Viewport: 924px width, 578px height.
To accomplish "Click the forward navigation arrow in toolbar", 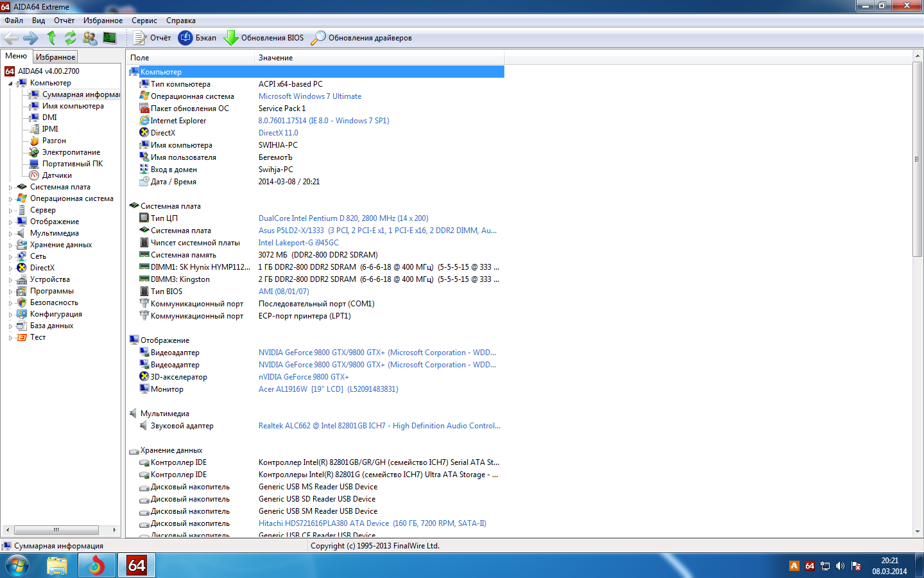I will coord(30,38).
